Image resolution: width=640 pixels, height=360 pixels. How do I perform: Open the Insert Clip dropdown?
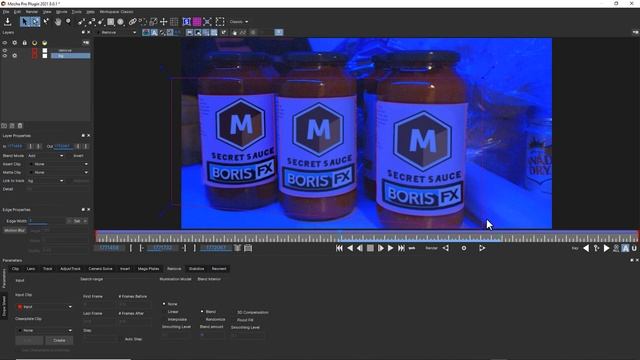[58, 164]
